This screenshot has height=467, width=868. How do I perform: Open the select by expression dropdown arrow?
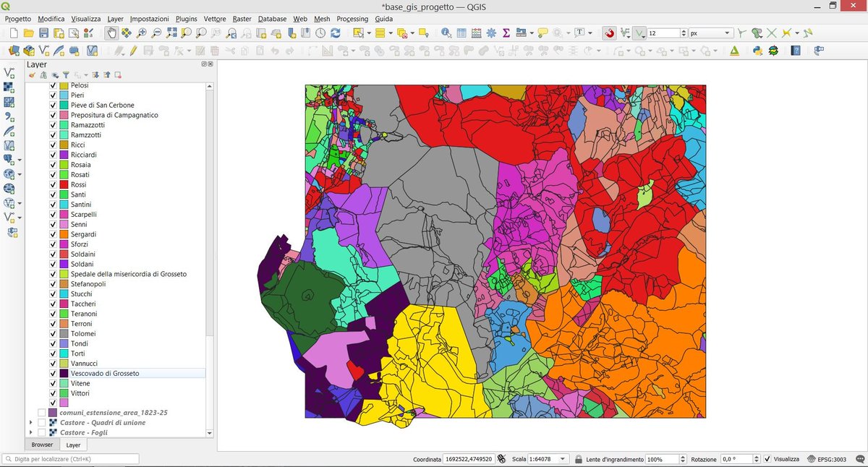click(391, 33)
